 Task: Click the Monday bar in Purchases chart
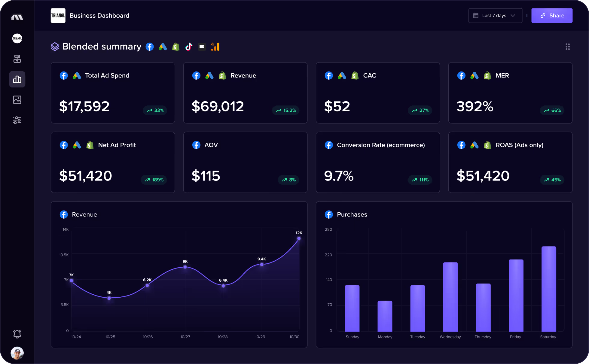tap(385, 316)
